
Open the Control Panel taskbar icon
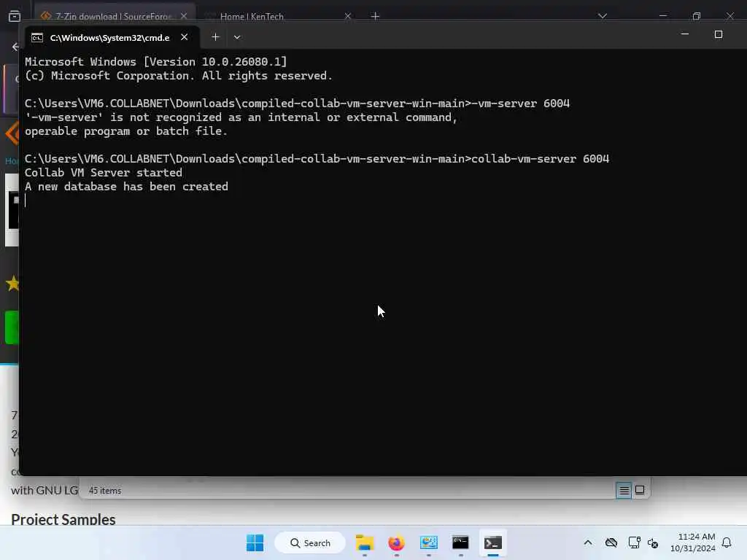(429, 542)
